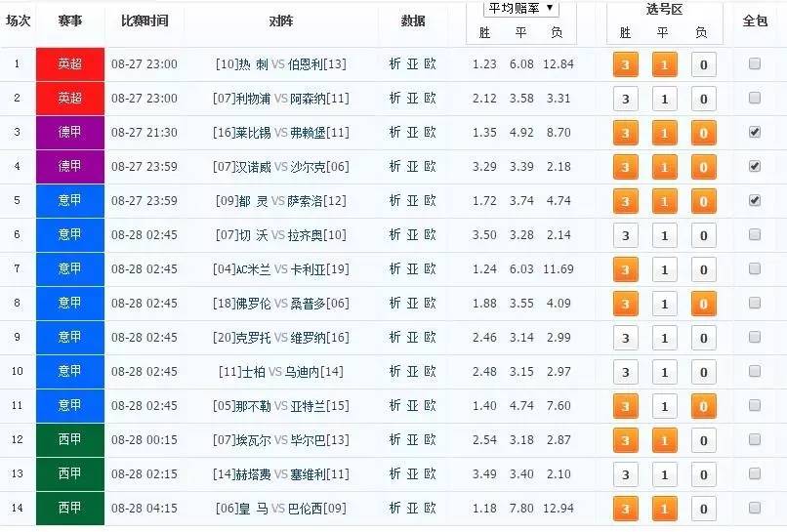Open the 热刺 team name in row 1
The width and height of the screenshot is (787, 532).
point(254,64)
